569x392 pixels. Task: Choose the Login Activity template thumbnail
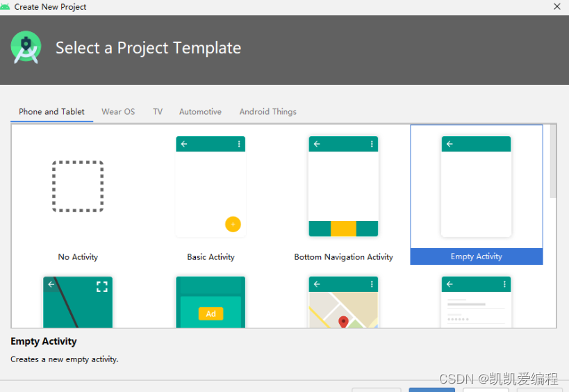coord(476,302)
